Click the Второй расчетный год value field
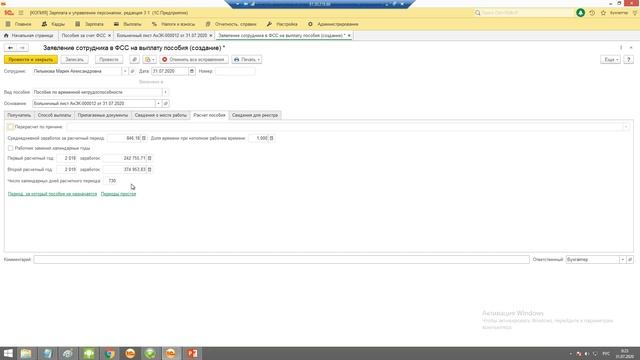 pyautogui.click(x=67, y=169)
